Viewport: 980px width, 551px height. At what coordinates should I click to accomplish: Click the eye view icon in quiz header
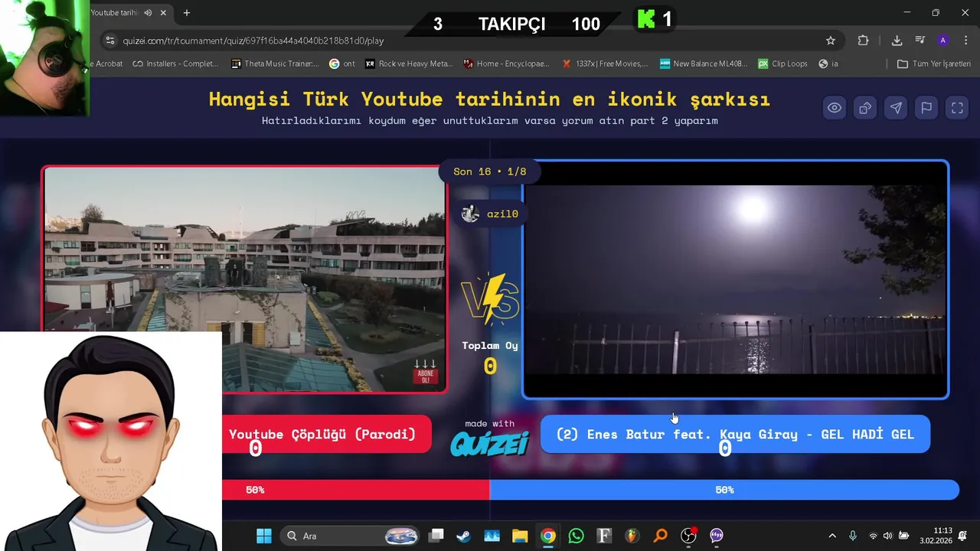point(835,108)
